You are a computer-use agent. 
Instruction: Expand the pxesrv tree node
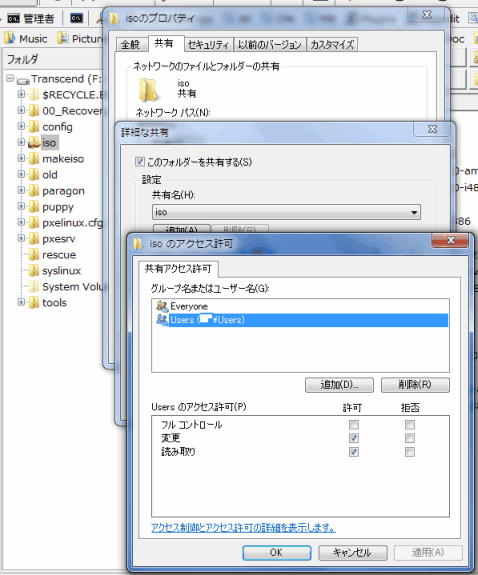(21, 238)
